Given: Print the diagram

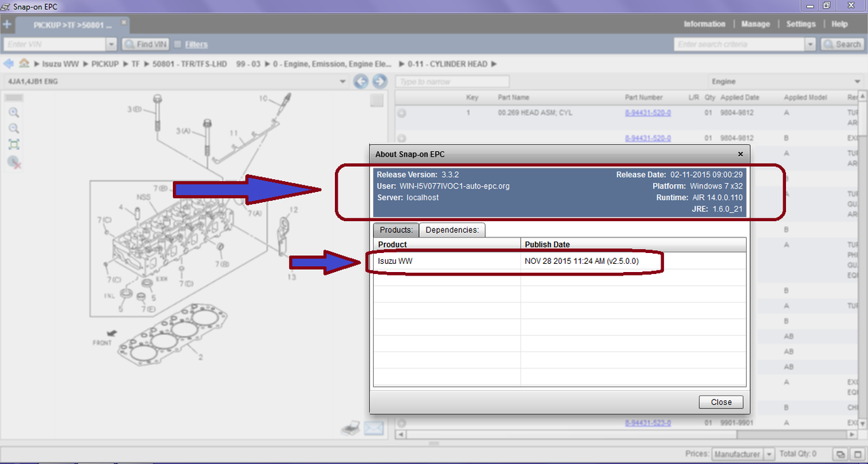Looking at the screenshot, I should tap(350, 427).
